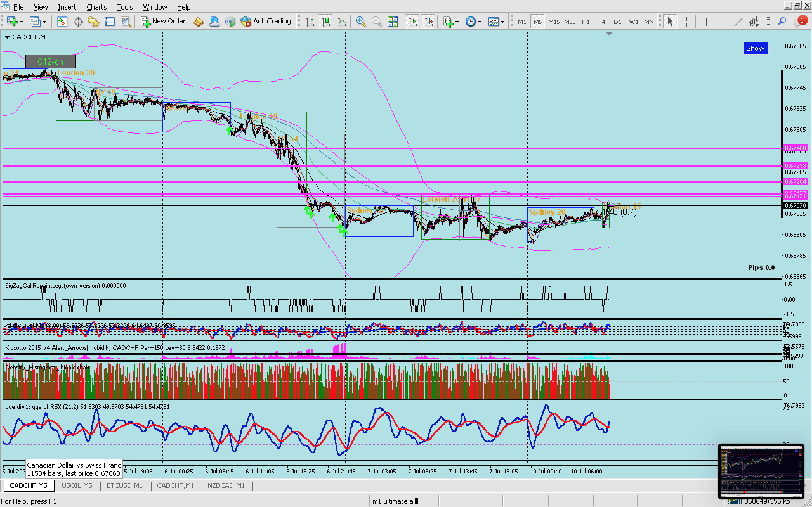The image size is (812, 507).
Task: Select the H1 timeframe
Action: (x=586, y=22)
